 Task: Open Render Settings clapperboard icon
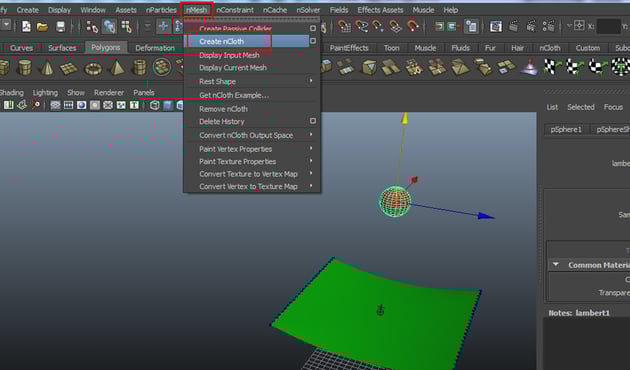click(x=548, y=27)
